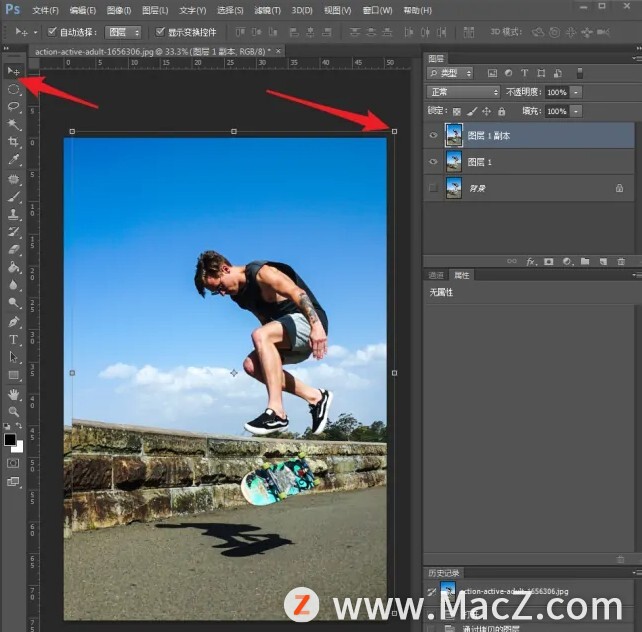Toggle the 自动选择 checkbox
The image size is (642, 632).
coord(52,32)
